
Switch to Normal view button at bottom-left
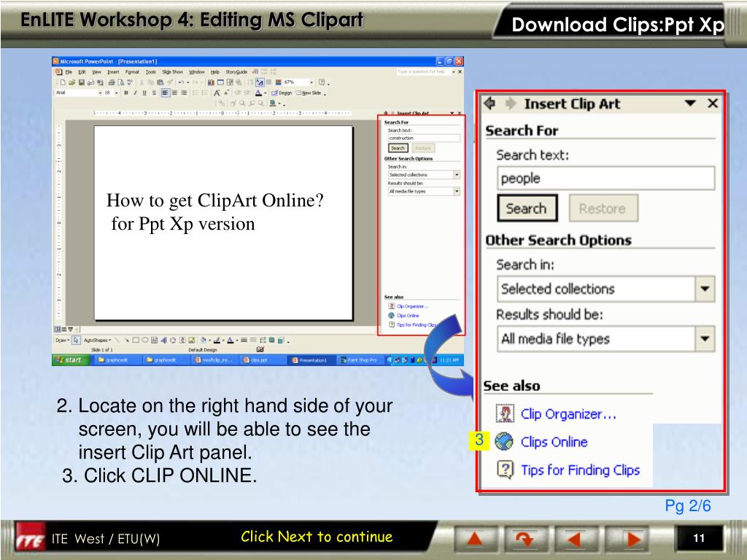pos(57,329)
